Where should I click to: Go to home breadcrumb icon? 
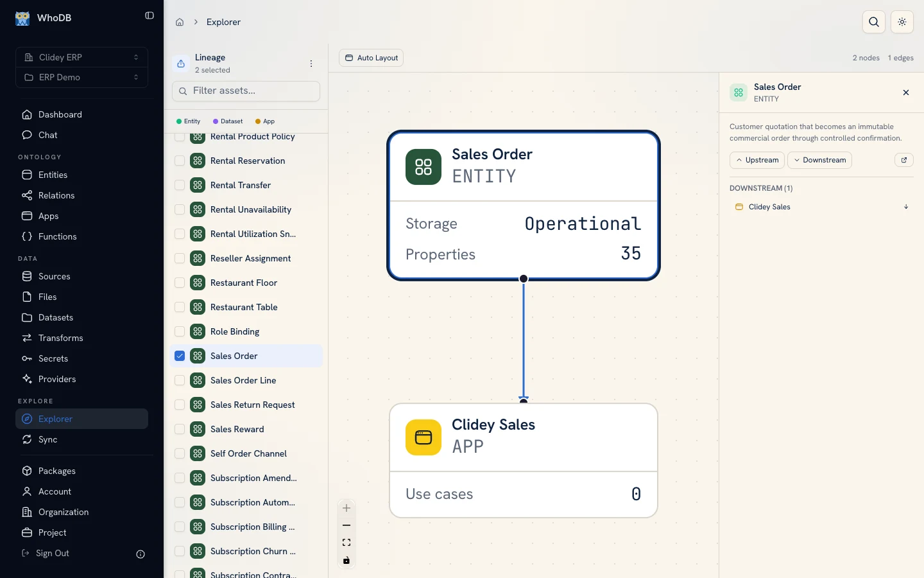pyautogui.click(x=180, y=22)
